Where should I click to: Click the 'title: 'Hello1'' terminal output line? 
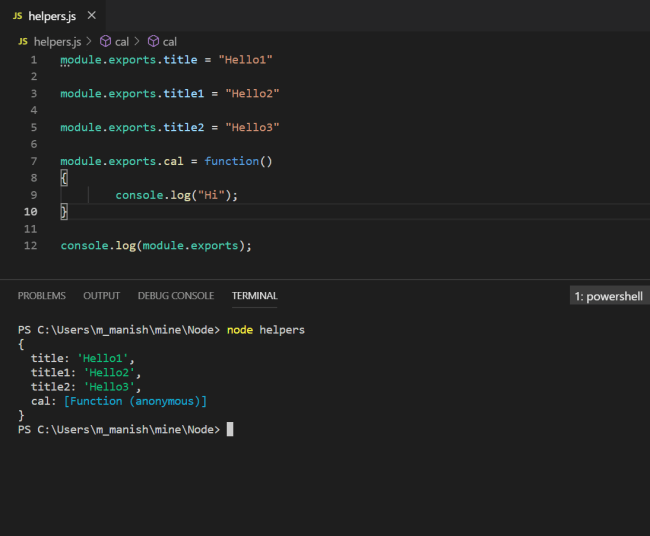pyautogui.click(x=83, y=358)
